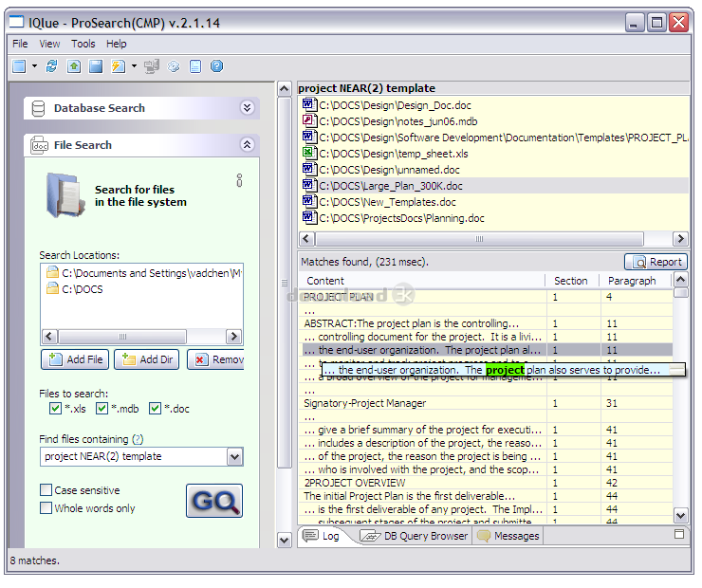
Task: Click the (?) help link next to Find files containing
Action: tap(138, 439)
